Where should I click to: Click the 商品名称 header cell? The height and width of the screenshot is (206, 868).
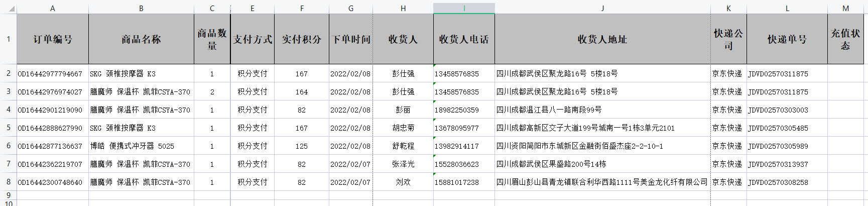pos(141,39)
